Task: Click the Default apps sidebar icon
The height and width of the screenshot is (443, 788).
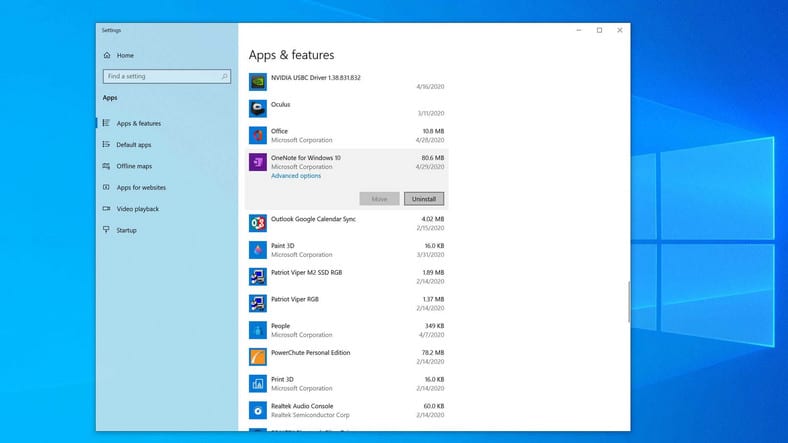Action: [x=106, y=144]
